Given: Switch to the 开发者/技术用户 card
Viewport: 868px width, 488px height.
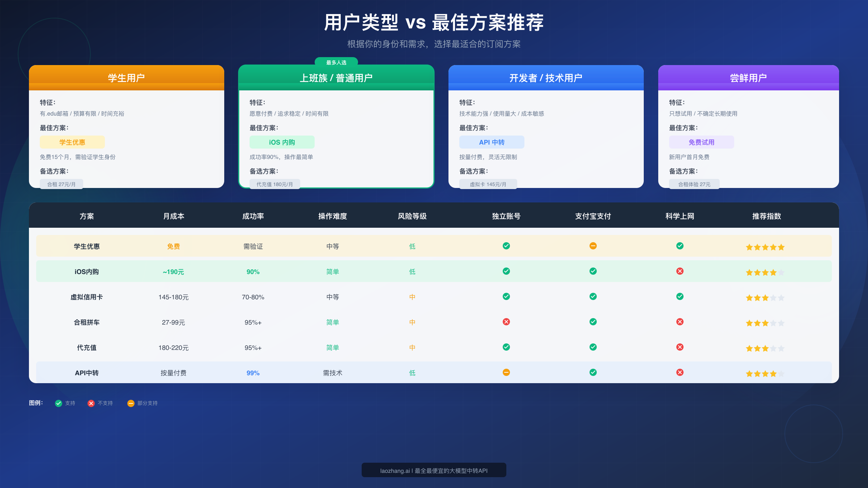Looking at the screenshot, I should 546,77.
